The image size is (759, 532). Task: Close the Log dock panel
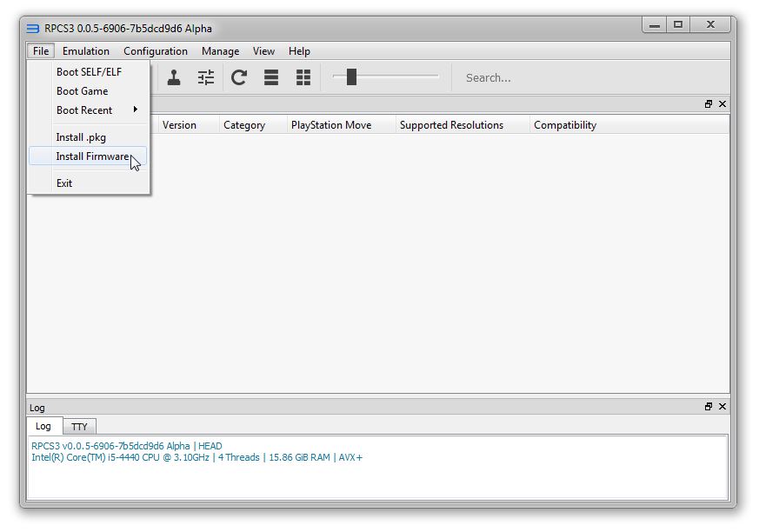[722, 406]
